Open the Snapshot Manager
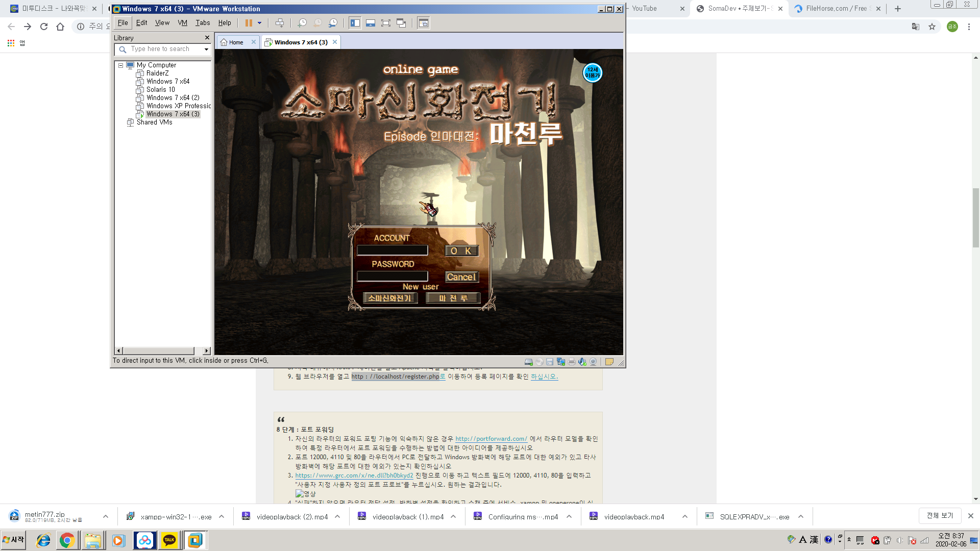 [x=333, y=23]
